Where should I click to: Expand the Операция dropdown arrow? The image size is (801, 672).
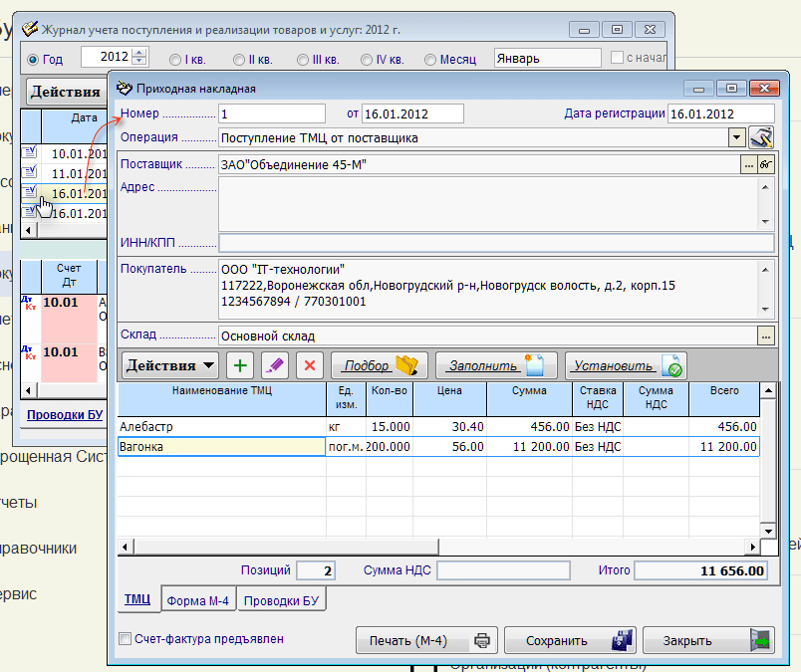pos(736,137)
